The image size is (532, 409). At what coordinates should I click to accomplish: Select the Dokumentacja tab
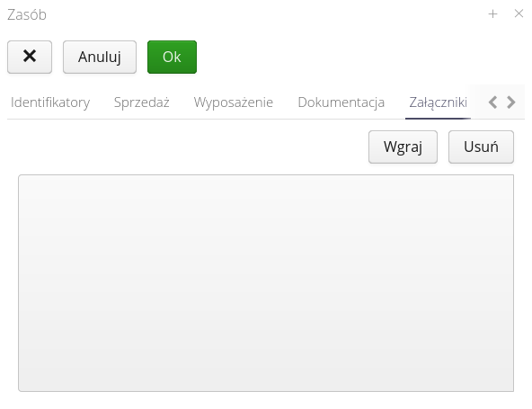point(341,102)
